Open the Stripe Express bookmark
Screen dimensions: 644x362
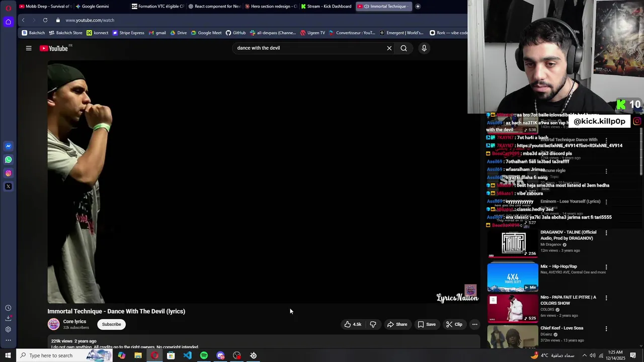tap(128, 33)
